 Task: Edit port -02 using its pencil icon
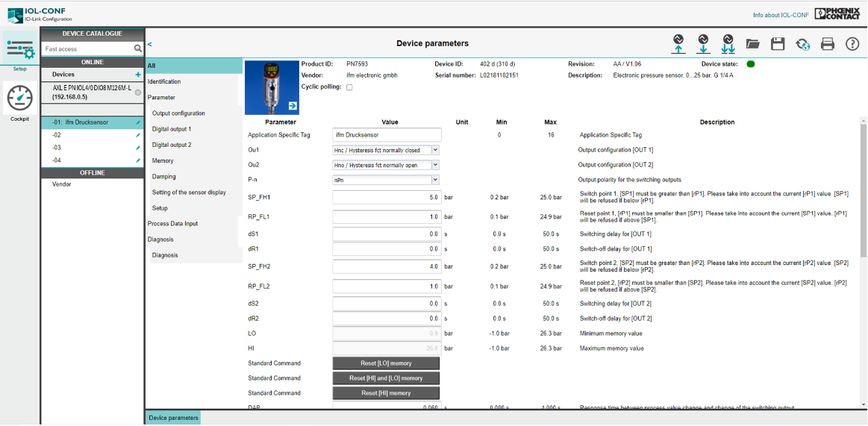[138, 135]
